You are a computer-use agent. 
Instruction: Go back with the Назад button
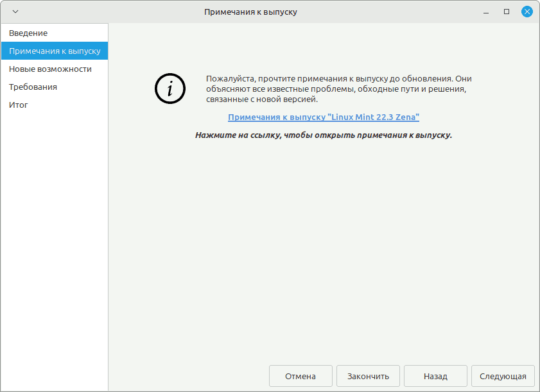(435, 376)
